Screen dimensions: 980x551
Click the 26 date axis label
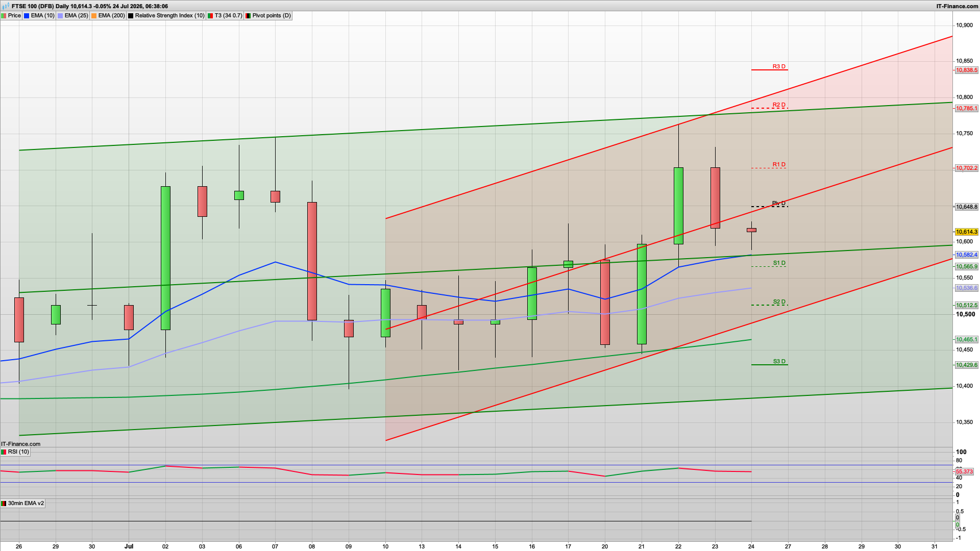19,546
